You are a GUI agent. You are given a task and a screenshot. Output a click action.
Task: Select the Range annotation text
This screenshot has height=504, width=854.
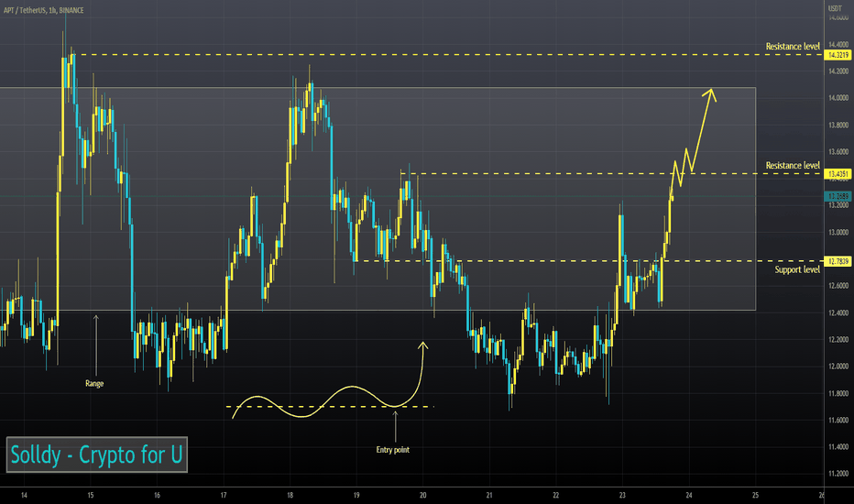coord(94,384)
